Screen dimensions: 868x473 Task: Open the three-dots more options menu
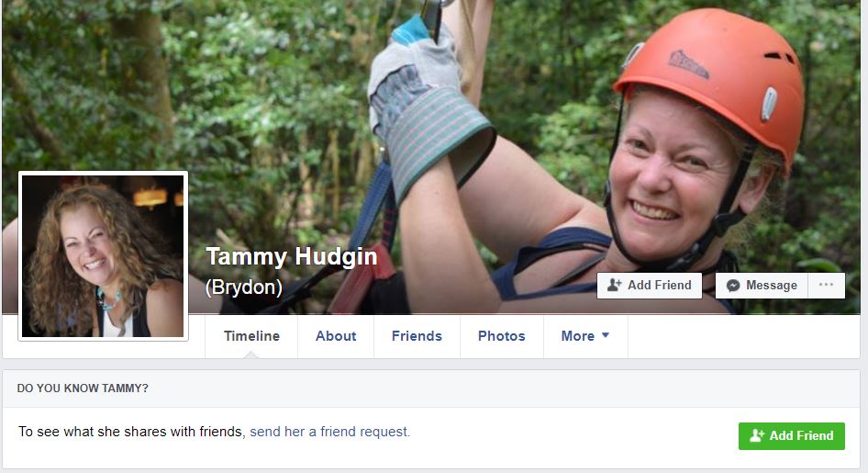point(826,285)
